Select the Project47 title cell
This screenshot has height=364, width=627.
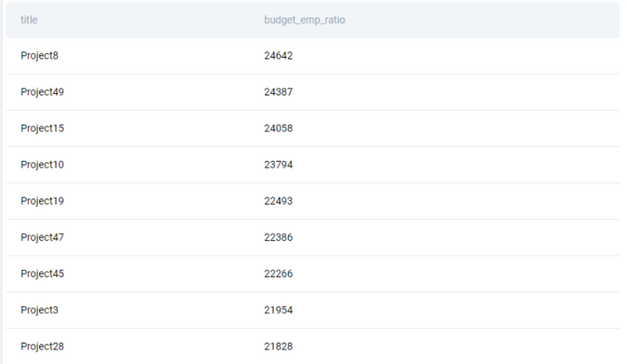[42, 237]
